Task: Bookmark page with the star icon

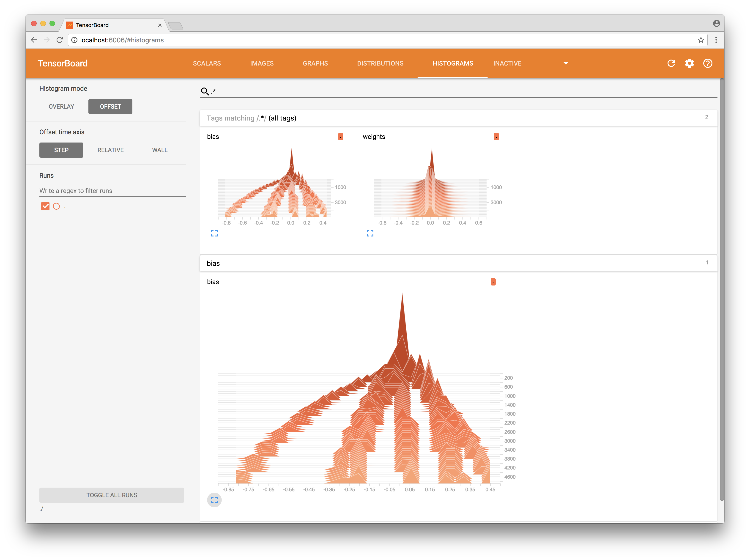Action: coord(701,40)
